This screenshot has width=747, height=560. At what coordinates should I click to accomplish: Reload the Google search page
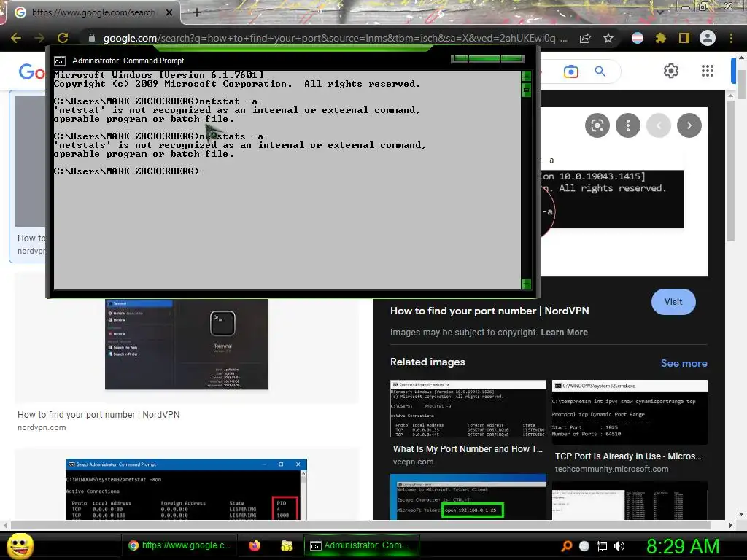pos(63,38)
